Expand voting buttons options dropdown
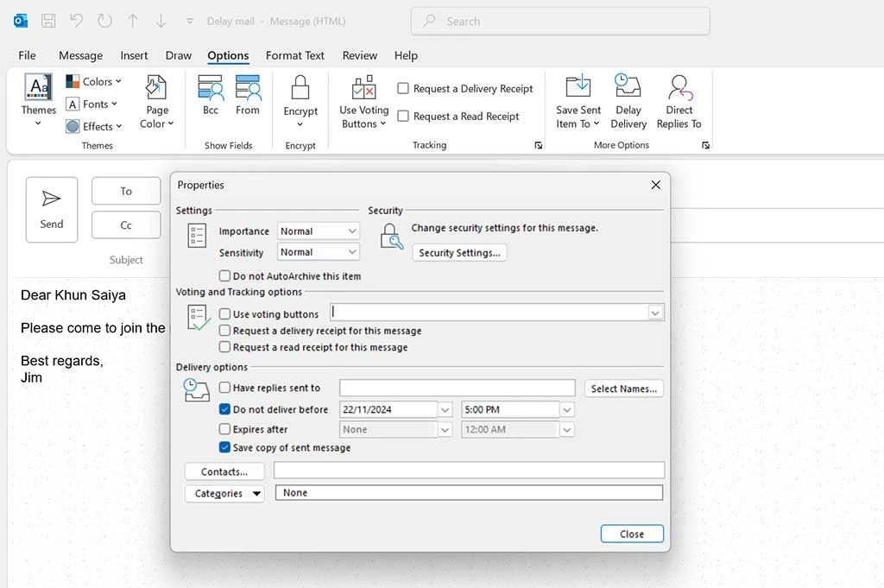The width and height of the screenshot is (884, 588). point(655,313)
